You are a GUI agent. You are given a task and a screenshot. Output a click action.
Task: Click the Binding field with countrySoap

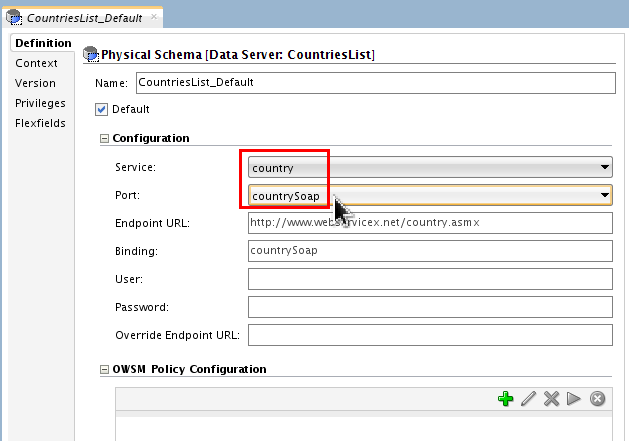430,251
